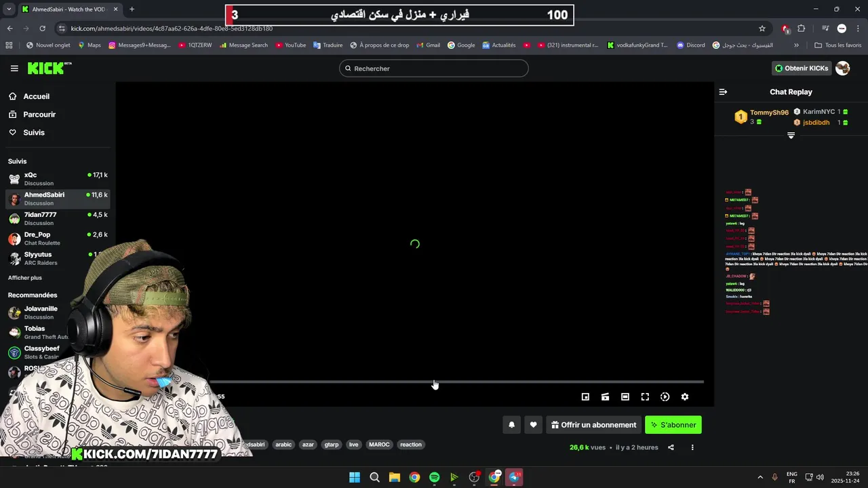Screen dimensions: 868x488
Task: Open File Explorer from taskbar
Action: [x=395, y=477]
